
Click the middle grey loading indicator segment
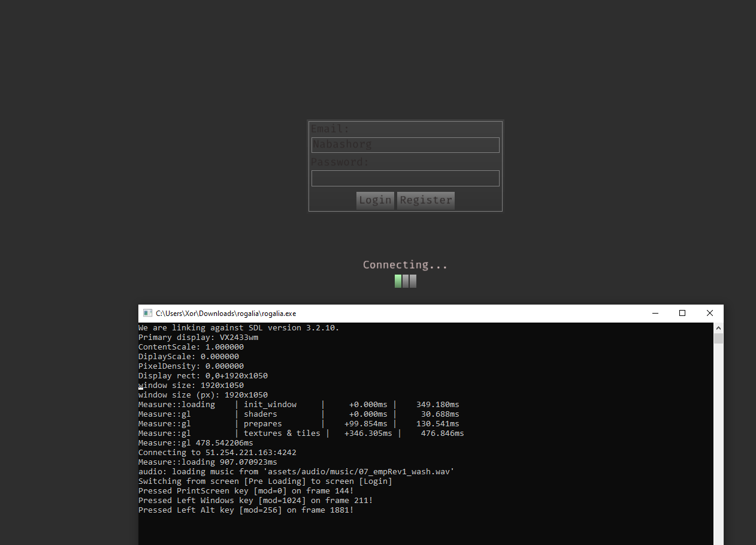(x=406, y=281)
